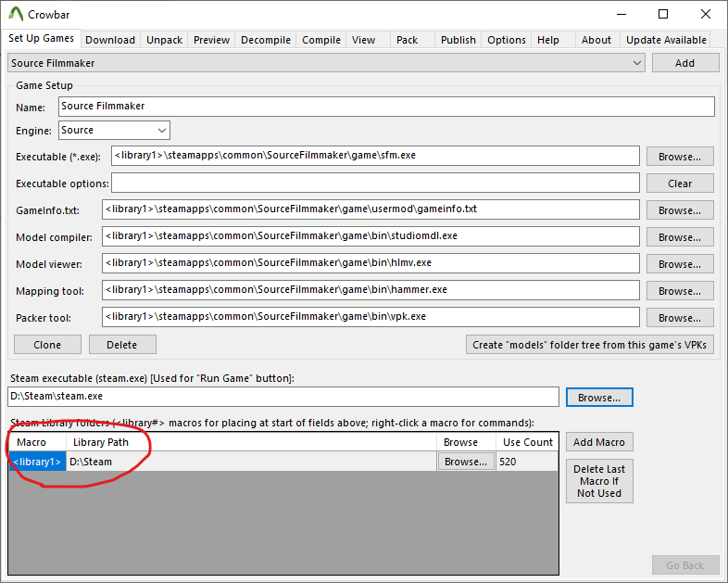Switch to the Download tab
The height and width of the screenshot is (583, 728).
(110, 40)
